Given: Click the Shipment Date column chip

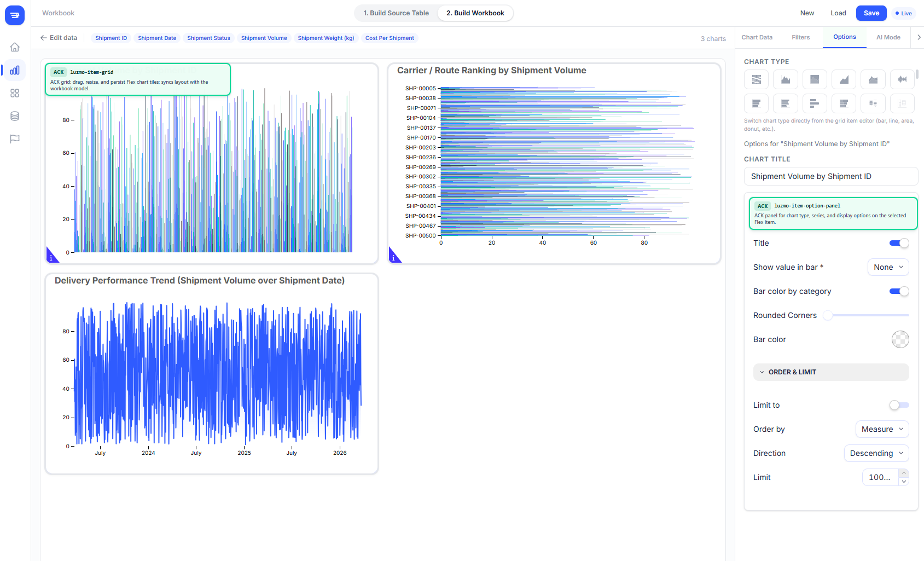Looking at the screenshot, I should pyautogui.click(x=157, y=38).
